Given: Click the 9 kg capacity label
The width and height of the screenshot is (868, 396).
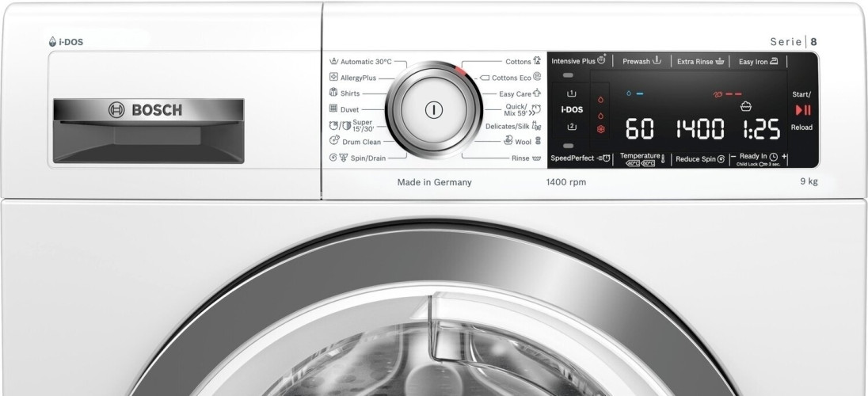Looking at the screenshot, I should point(809,181).
